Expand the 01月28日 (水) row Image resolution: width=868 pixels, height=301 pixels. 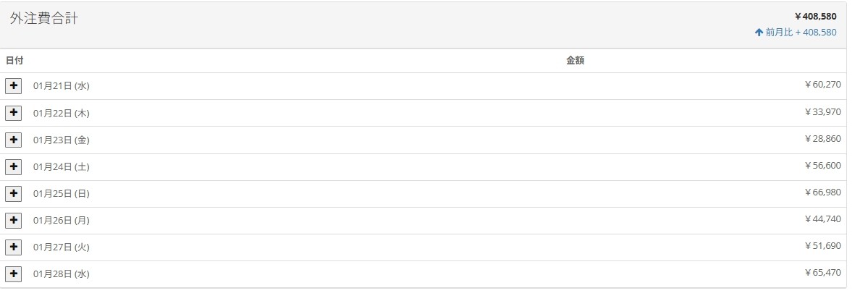[13, 274]
